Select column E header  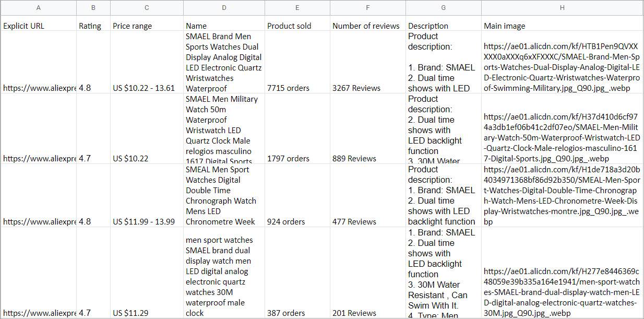tap(297, 8)
